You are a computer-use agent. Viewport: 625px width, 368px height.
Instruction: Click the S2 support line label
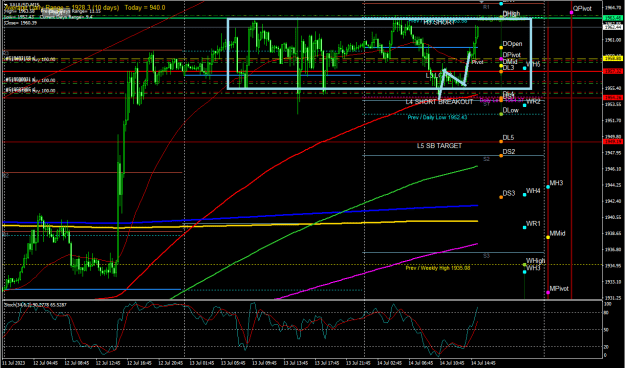tap(486, 159)
